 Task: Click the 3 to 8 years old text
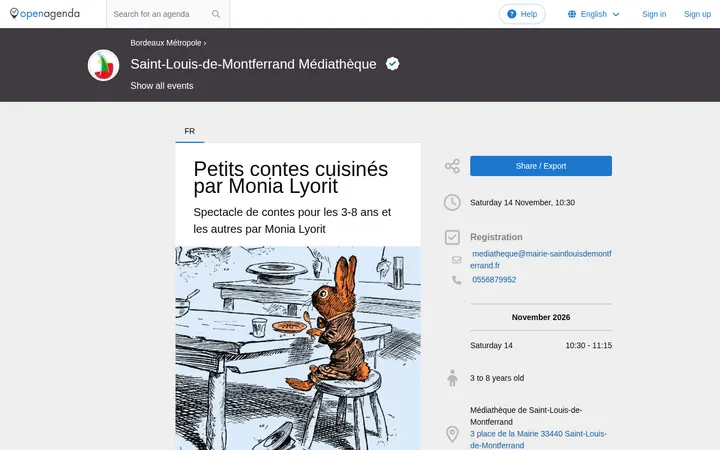click(497, 378)
